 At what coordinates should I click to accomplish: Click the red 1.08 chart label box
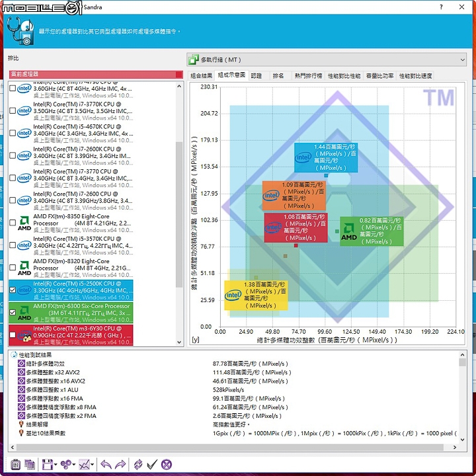pyautogui.click(x=296, y=227)
